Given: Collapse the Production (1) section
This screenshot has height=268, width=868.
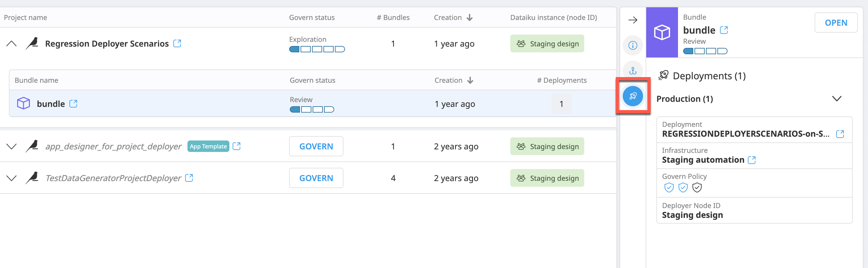Looking at the screenshot, I should point(837,99).
